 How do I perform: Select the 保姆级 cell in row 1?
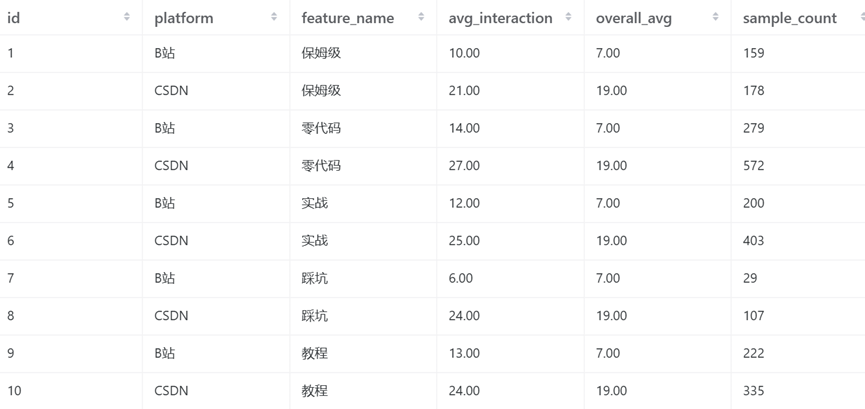(x=321, y=53)
